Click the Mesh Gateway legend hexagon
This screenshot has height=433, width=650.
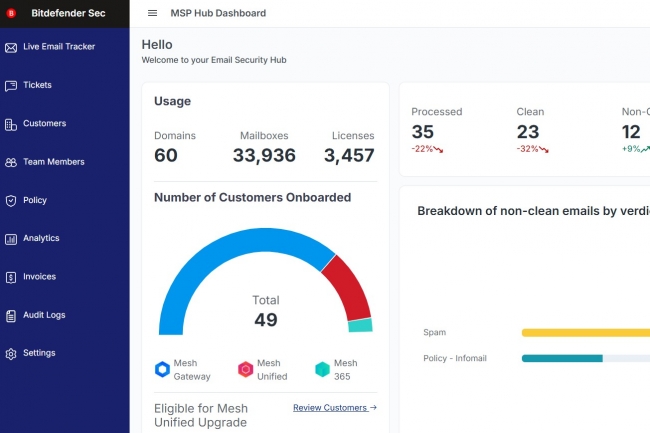coord(162,369)
